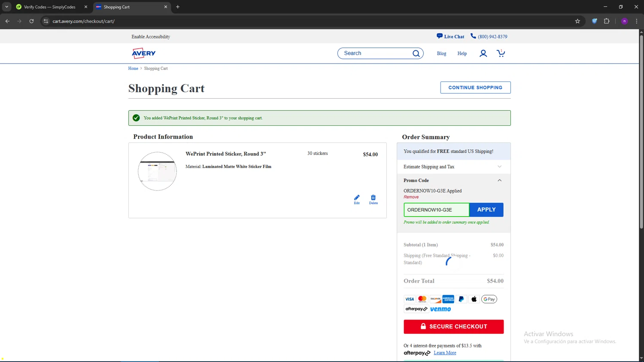Expand Estimate Shipping and Tax section
644x362 pixels.
coord(453,167)
